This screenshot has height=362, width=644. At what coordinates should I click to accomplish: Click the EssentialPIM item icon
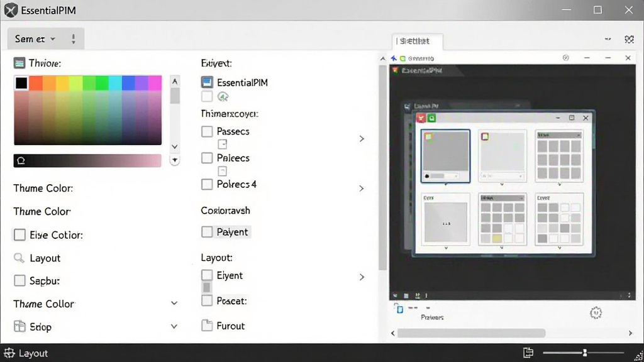[207, 82]
